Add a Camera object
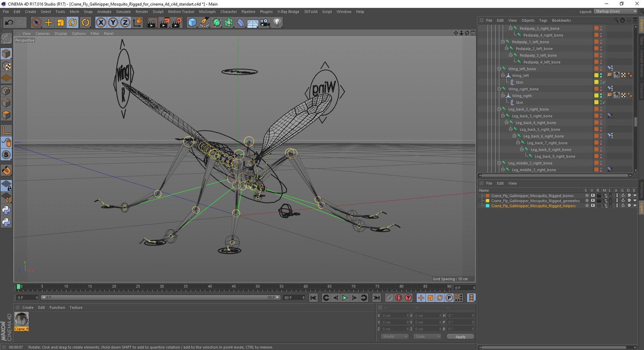This screenshot has height=350, width=644. [x=265, y=23]
